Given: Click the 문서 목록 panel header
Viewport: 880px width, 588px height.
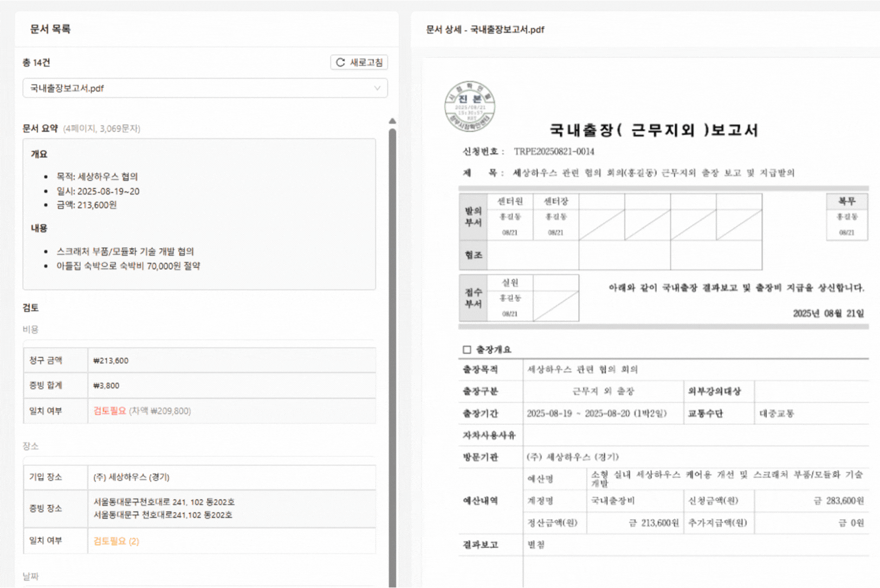Looking at the screenshot, I should click(x=50, y=29).
